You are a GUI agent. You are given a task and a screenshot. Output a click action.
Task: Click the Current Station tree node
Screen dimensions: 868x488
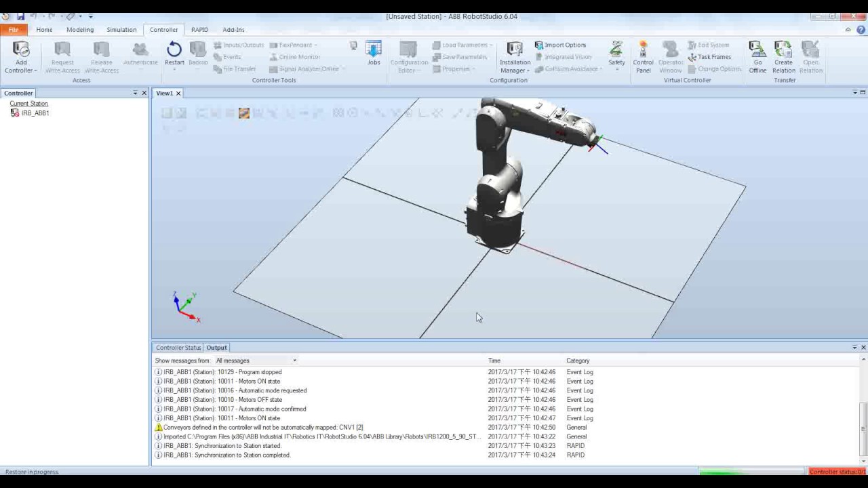[x=28, y=104]
